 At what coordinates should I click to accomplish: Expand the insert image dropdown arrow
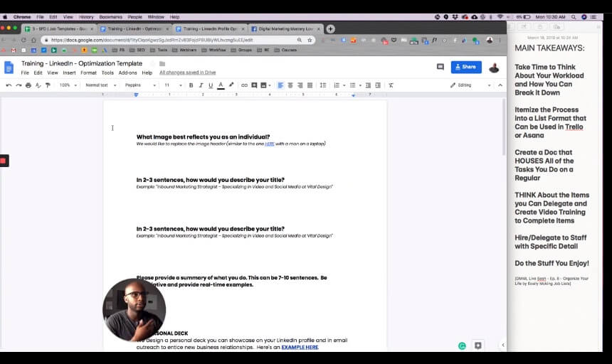tap(269, 85)
